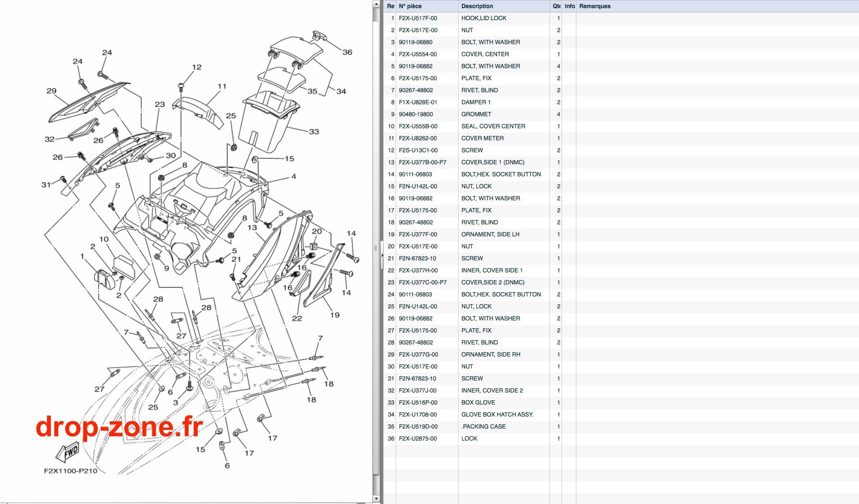
Task: Click LOCK description in row 36
Action: (469, 439)
